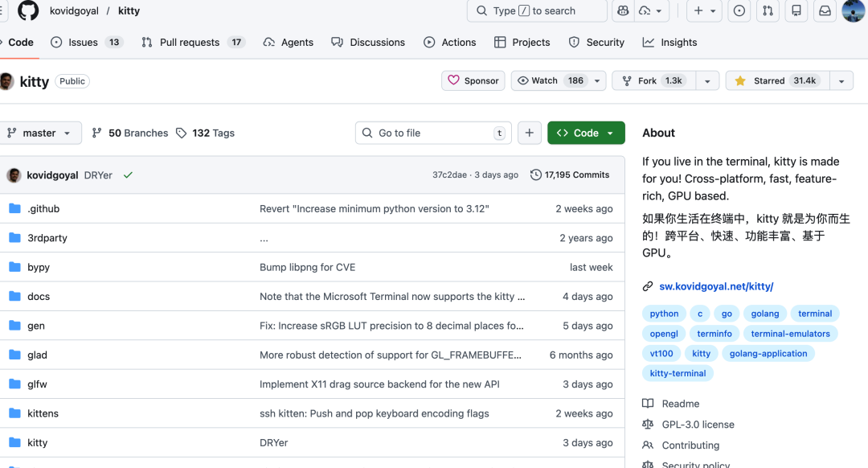
Task: Star the kitty repository
Action: [774, 80]
